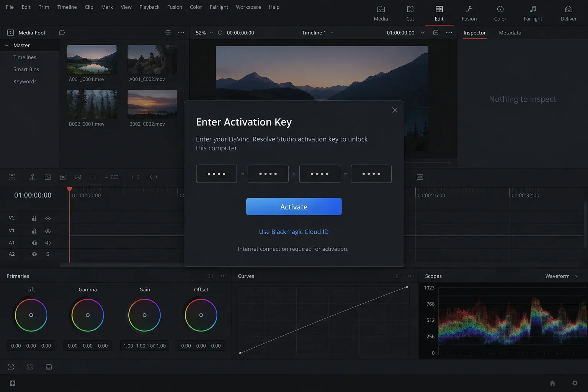The image size is (588, 392).
Task: Mute audio track A1 speaker icon
Action: (x=48, y=243)
